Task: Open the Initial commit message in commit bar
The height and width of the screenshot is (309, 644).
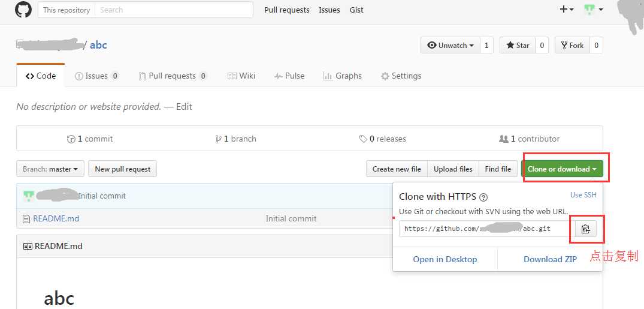Action: coord(102,196)
